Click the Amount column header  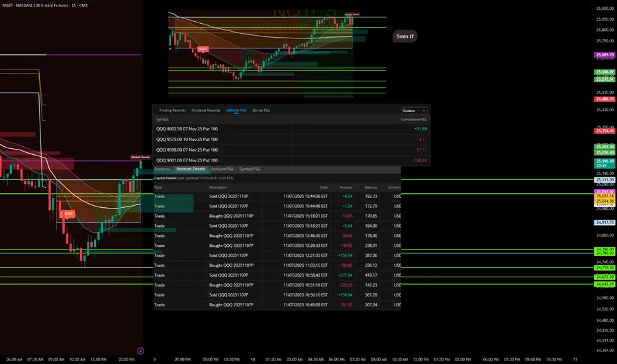(x=346, y=187)
